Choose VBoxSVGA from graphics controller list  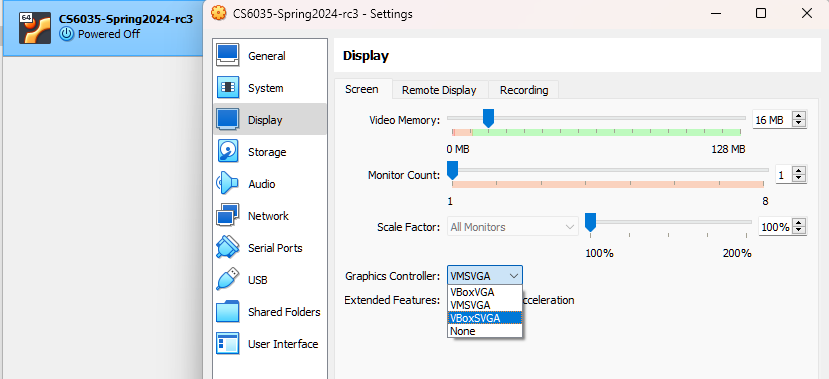(x=485, y=318)
